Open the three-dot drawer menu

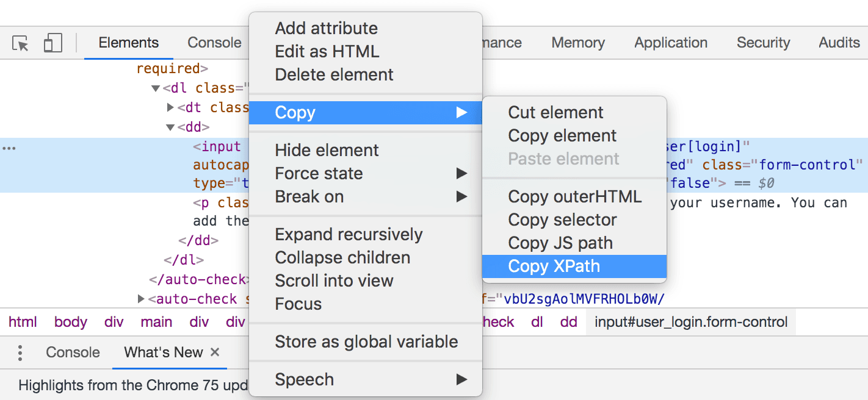(x=20, y=352)
